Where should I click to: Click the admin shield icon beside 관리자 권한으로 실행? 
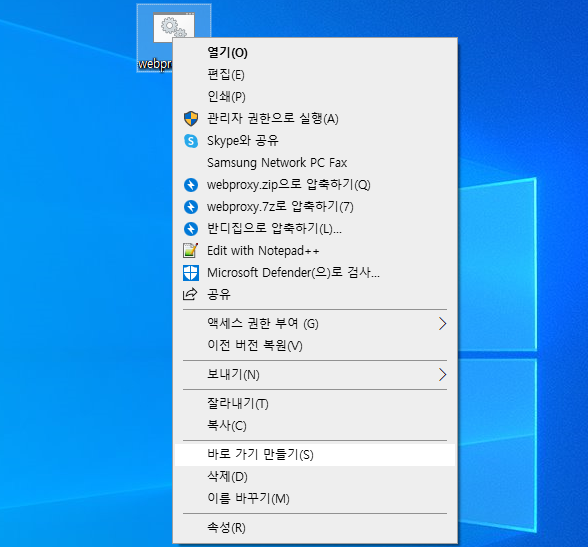[191, 118]
